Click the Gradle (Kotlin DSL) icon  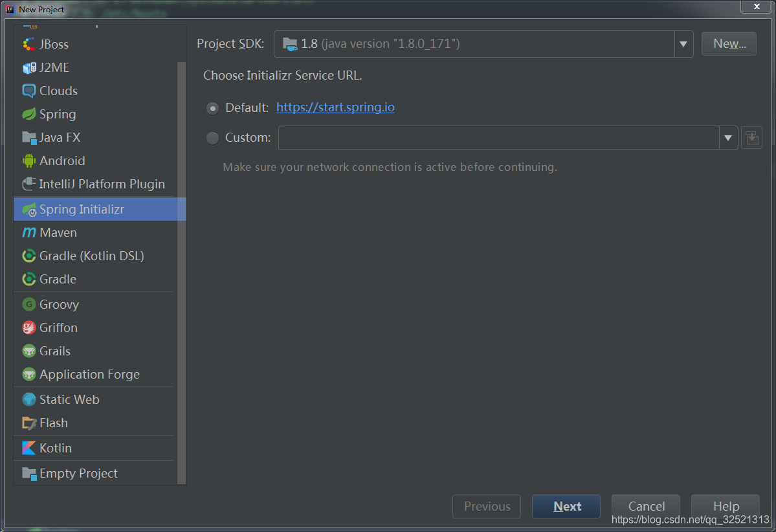(28, 256)
